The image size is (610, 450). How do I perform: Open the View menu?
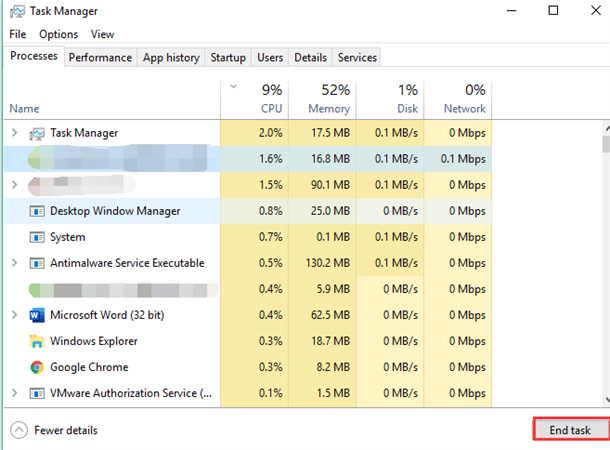(103, 34)
